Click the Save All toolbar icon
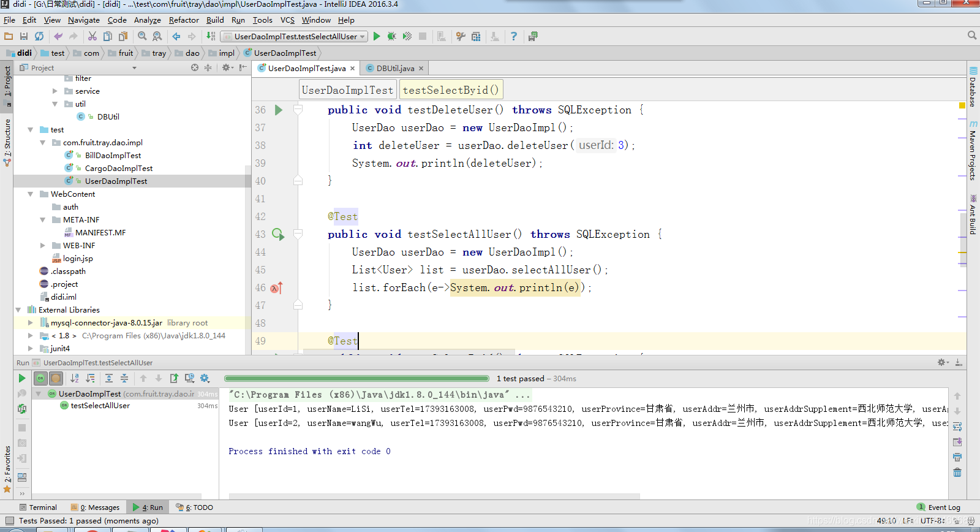 [24, 36]
